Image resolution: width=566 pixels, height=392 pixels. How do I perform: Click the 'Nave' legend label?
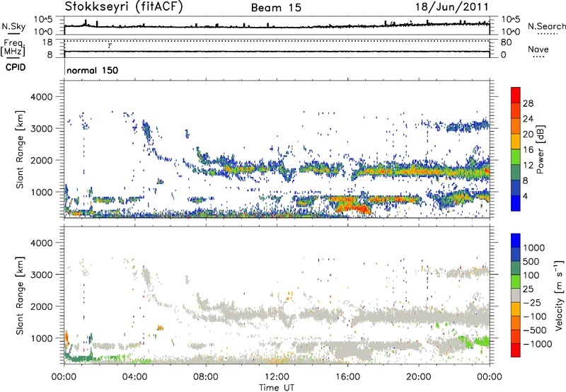(538, 50)
